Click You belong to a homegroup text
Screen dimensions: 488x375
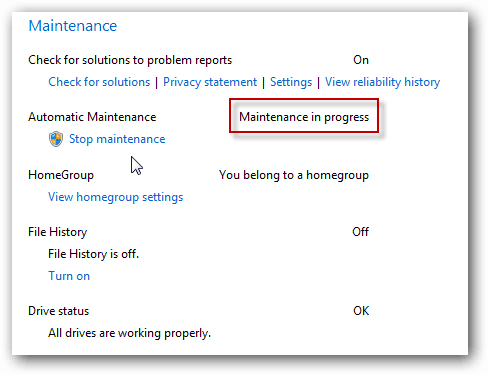coord(294,175)
